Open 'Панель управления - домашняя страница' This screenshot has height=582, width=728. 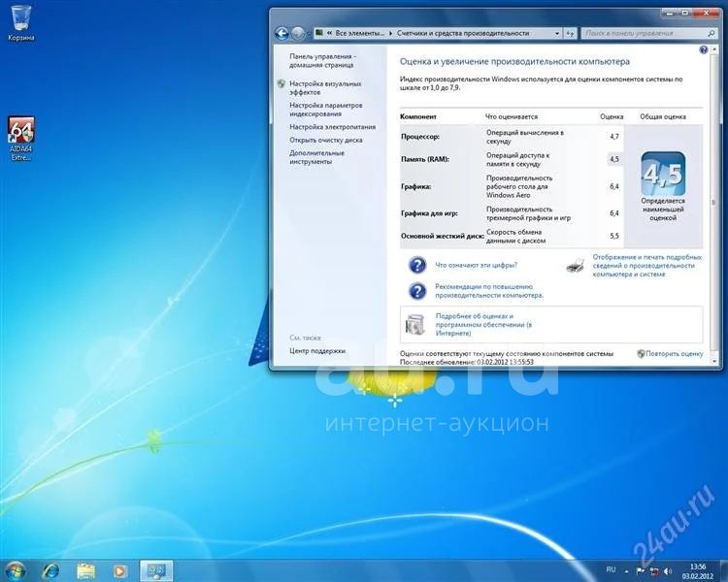(x=322, y=60)
